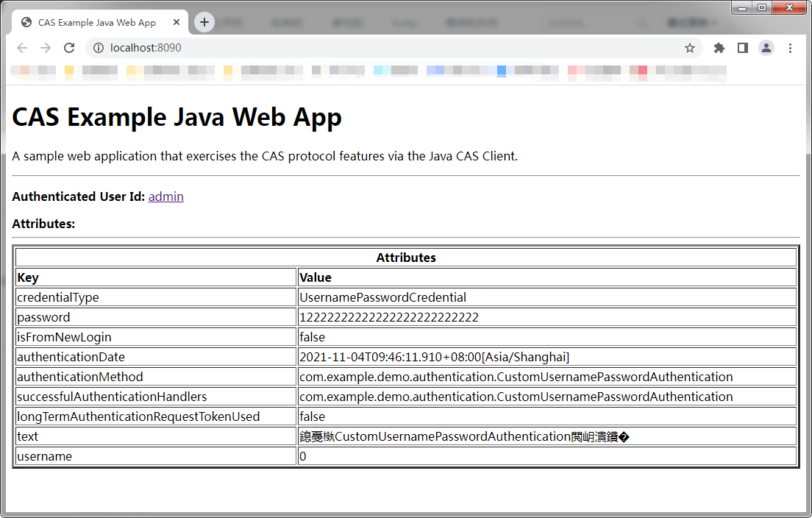This screenshot has width=812, height=518.
Task: Click the Attributes table header
Action: (406, 257)
